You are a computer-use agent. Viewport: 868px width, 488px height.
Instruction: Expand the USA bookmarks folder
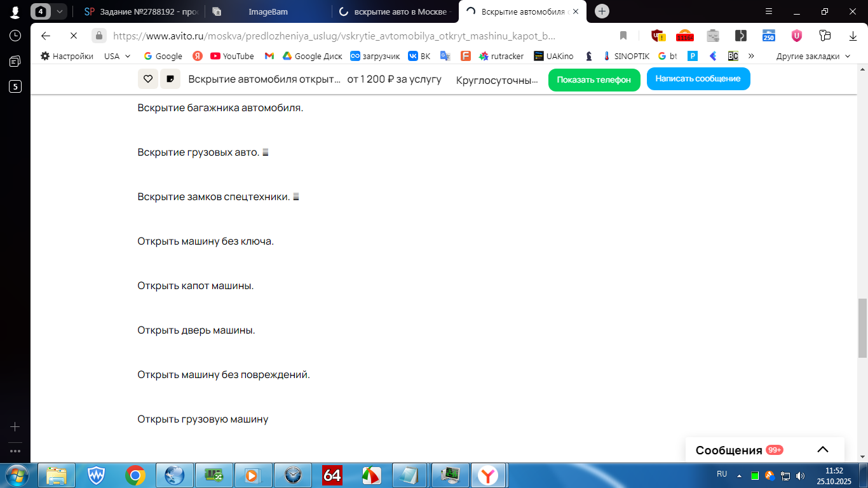click(118, 56)
